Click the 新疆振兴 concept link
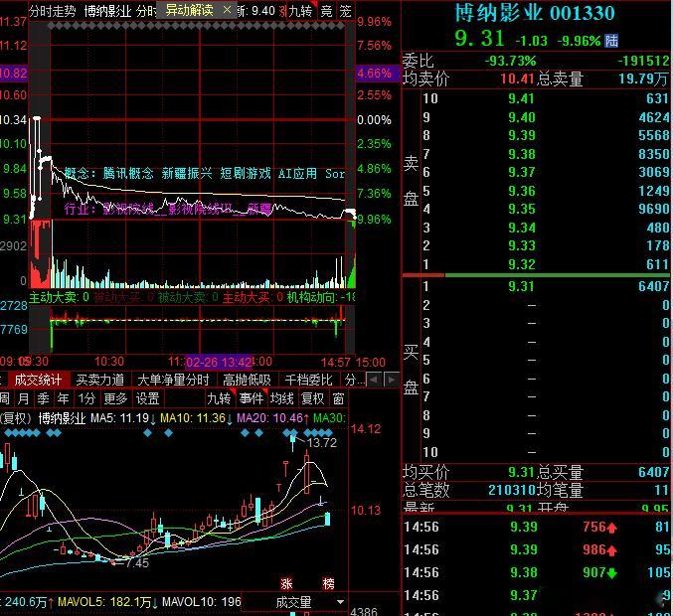 tap(187, 173)
